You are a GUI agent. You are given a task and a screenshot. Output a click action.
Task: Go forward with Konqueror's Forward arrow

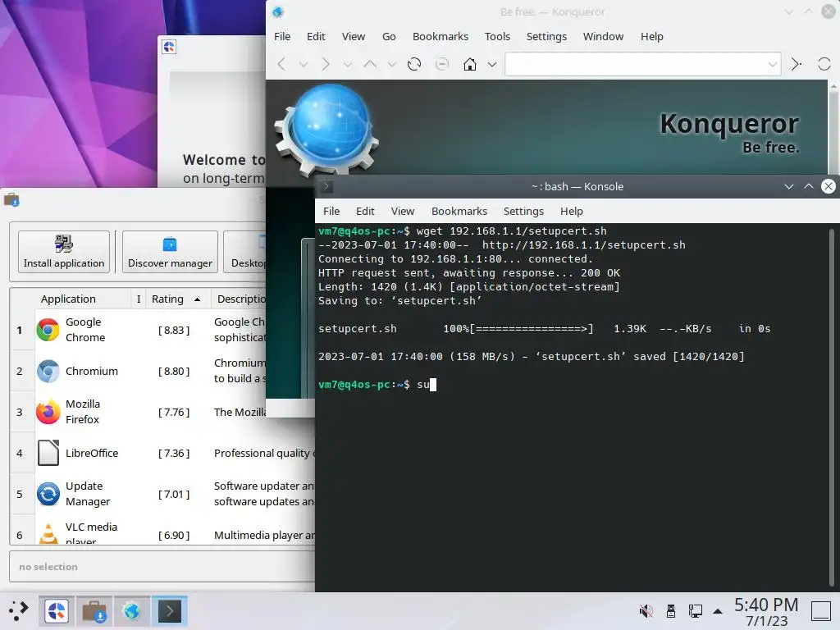tap(326, 64)
